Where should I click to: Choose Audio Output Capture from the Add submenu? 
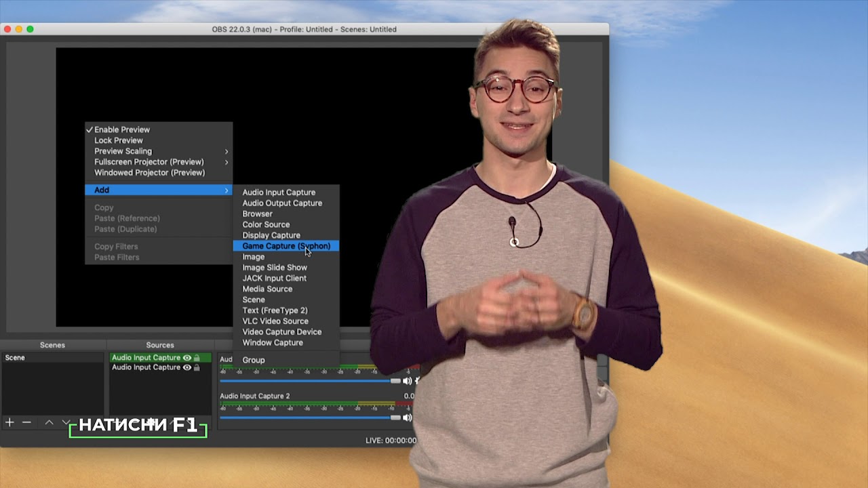[286, 203]
